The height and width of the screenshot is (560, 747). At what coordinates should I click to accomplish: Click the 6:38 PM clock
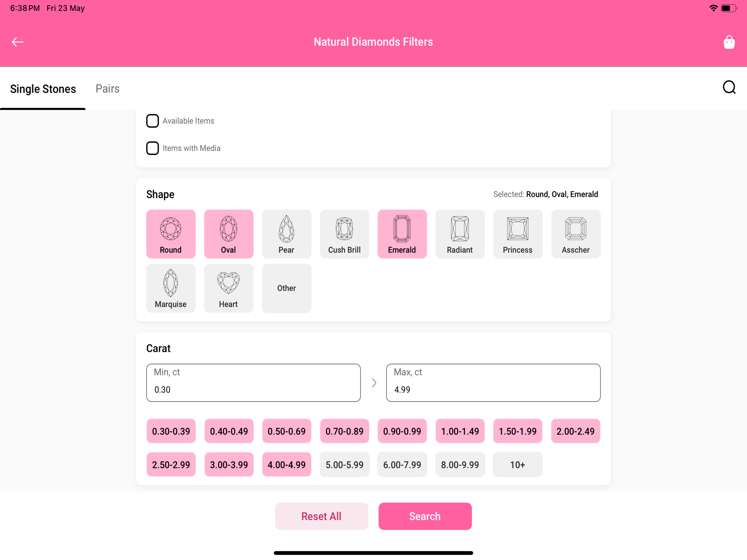pos(25,8)
